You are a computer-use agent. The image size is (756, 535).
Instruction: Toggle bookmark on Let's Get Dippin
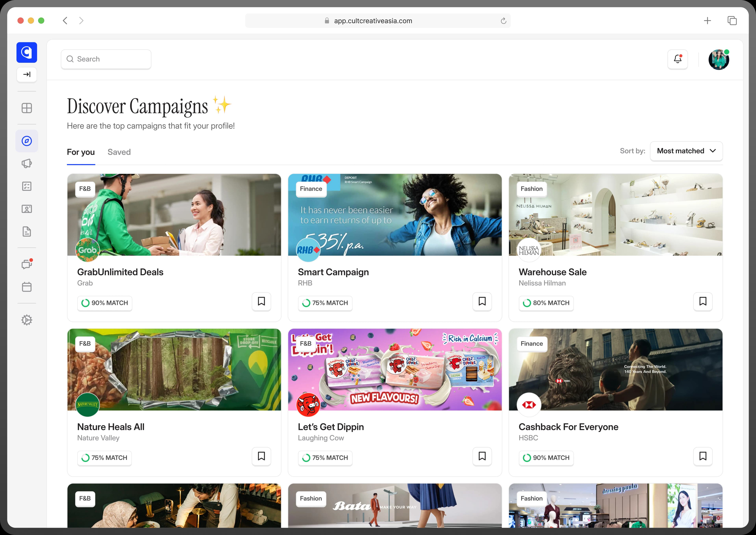point(482,456)
